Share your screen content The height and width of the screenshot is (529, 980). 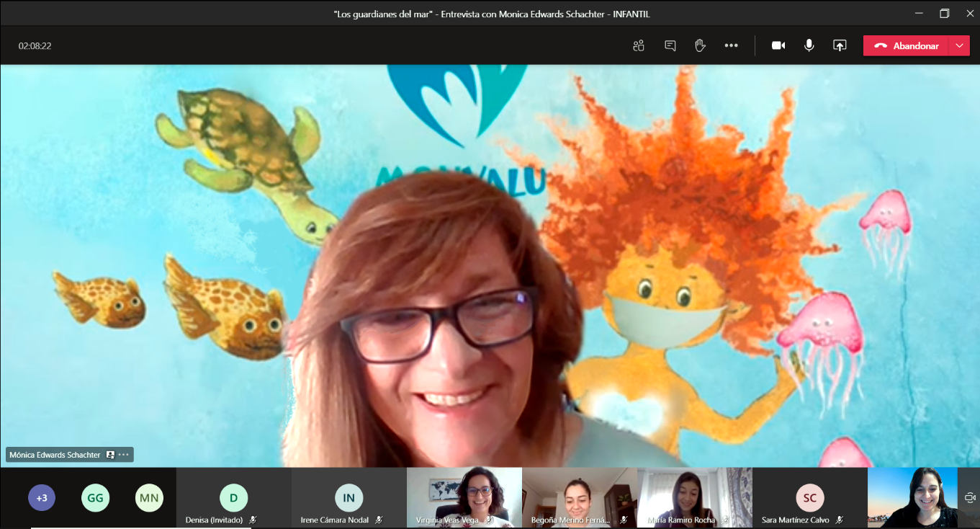coord(840,45)
